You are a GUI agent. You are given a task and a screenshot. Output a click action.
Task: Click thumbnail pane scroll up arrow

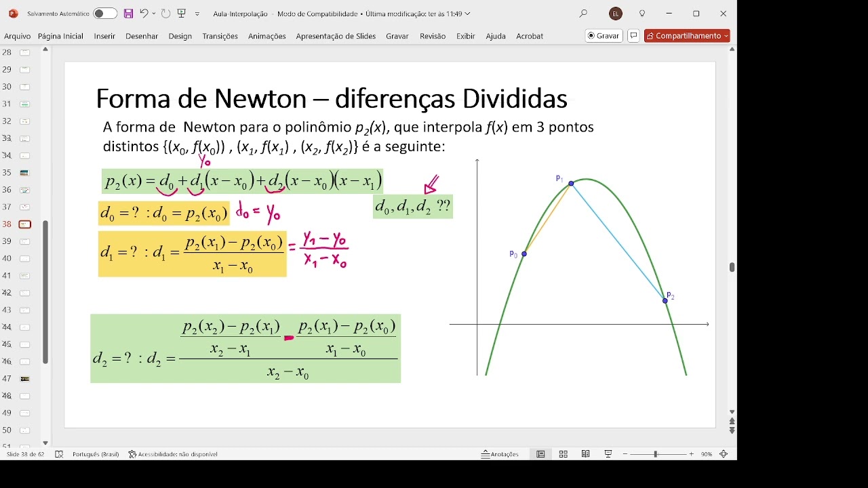pyautogui.click(x=45, y=49)
